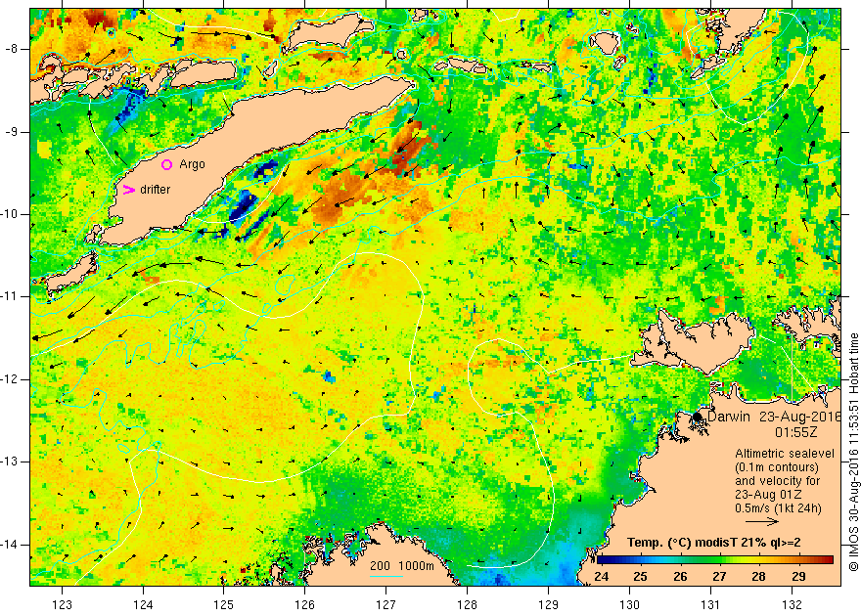Select the 'drifter' label text
Screen dimensions: 861x616
pos(156,190)
